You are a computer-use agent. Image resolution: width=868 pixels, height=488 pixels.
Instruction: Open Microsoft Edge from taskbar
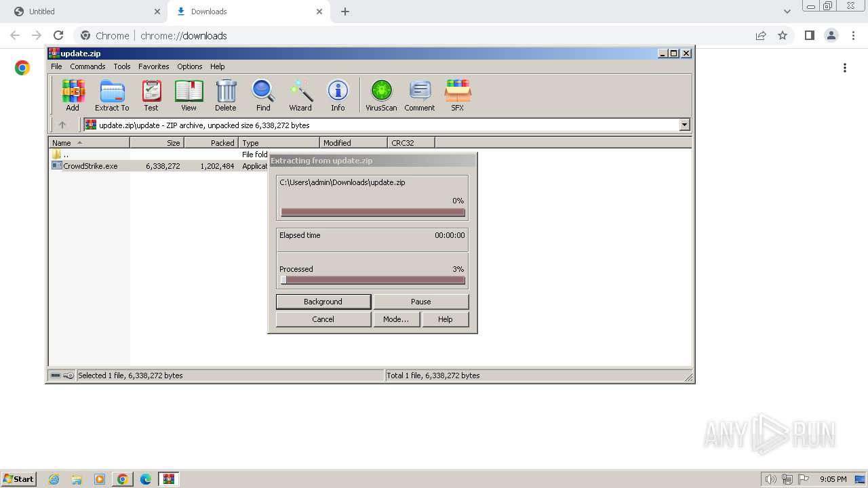[146, 479]
